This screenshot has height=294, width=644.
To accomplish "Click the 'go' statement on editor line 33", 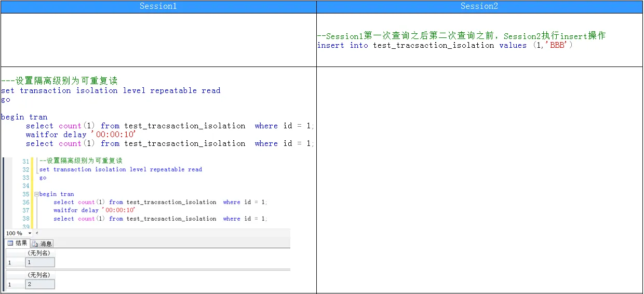I will pyautogui.click(x=43, y=178).
